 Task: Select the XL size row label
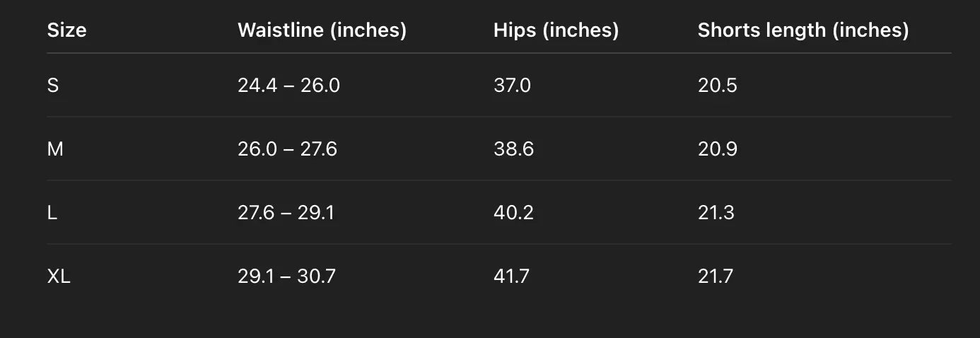59,276
